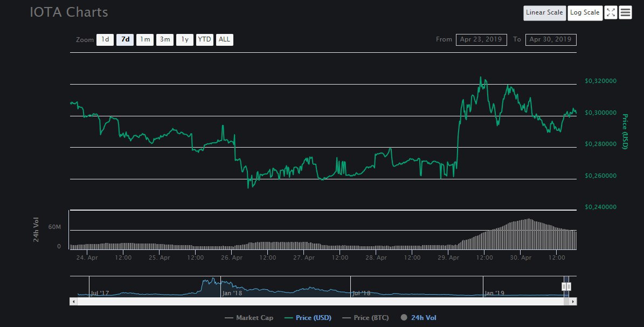Switch chart to Log Scale
Viewport: 644px width, 327px height.
pos(585,13)
